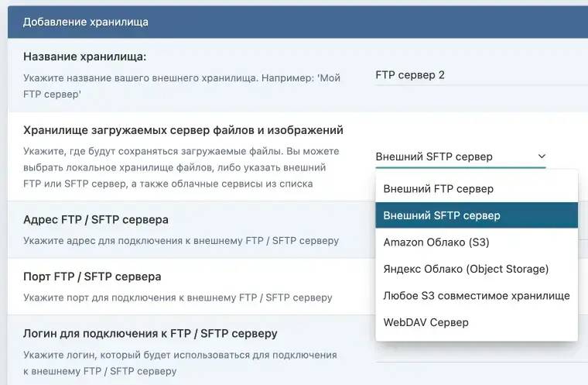This screenshot has width=588, height=385.
Task: Click the hint 'Укажите логин' description text
Action: pyautogui.click(x=179, y=362)
